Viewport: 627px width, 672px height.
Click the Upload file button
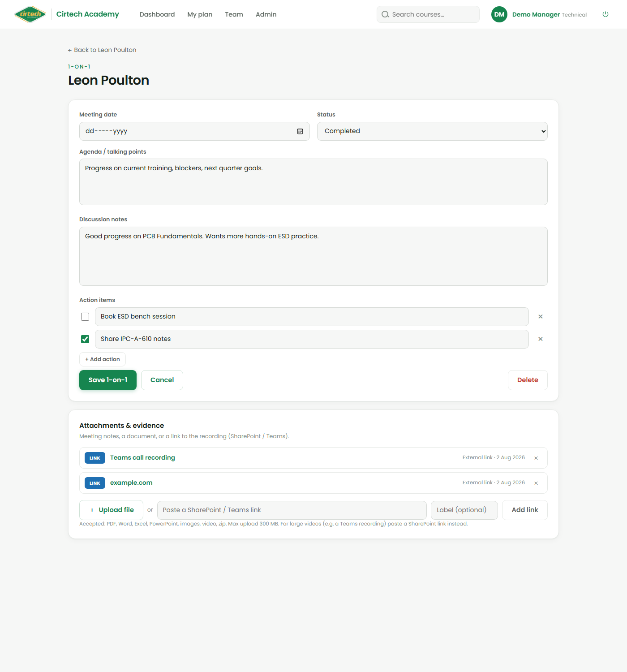(111, 510)
